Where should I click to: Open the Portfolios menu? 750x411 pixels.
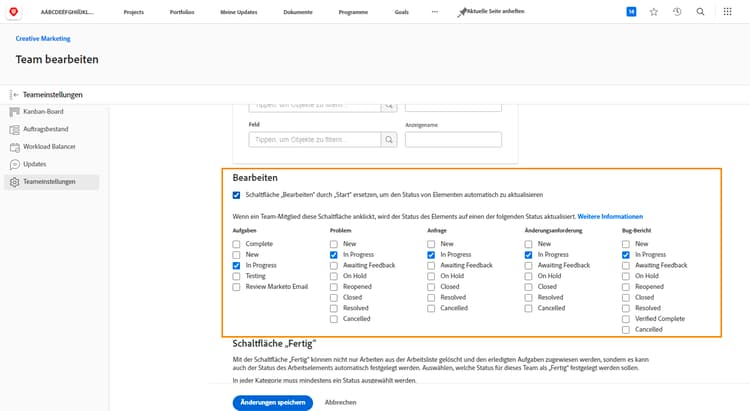(182, 12)
